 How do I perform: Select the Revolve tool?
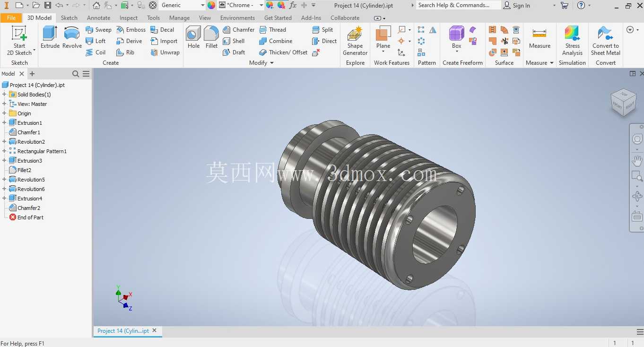[72, 38]
